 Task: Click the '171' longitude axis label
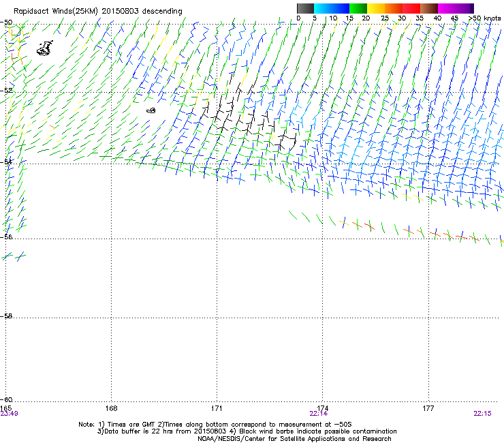[217, 408]
